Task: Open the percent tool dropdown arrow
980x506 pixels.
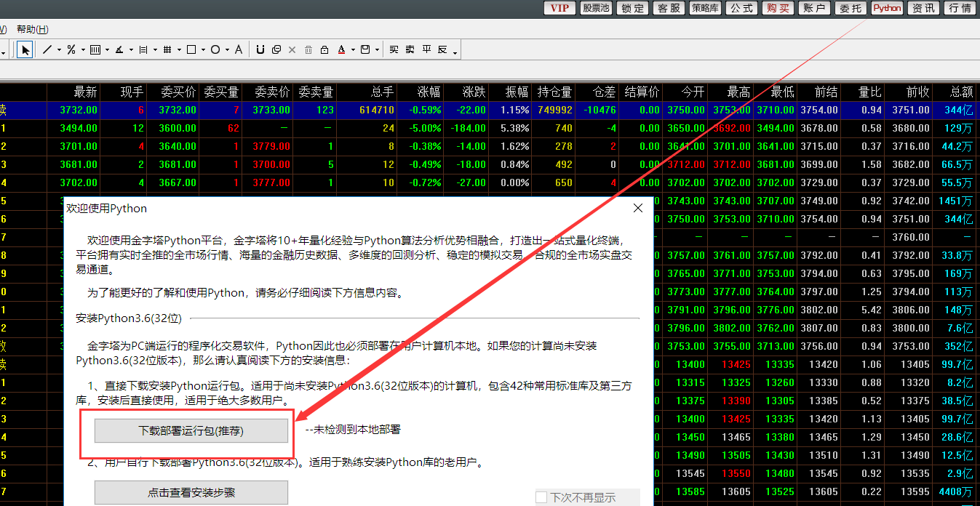Action: [x=83, y=50]
